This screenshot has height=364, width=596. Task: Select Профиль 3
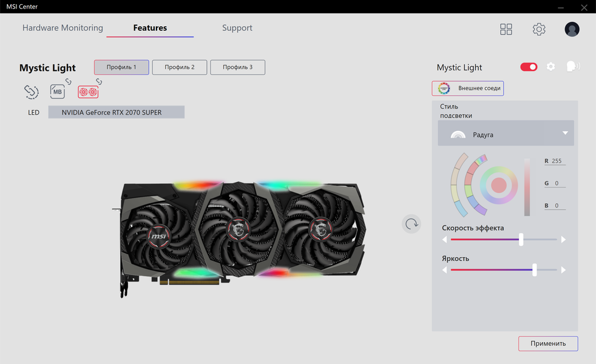tap(237, 67)
